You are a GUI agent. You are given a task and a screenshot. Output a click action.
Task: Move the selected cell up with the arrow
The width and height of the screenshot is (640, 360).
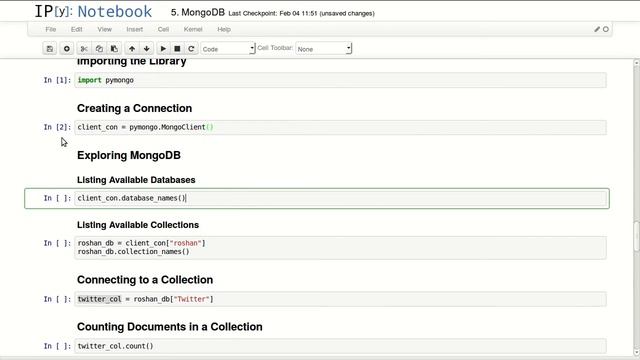[x=131, y=49]
